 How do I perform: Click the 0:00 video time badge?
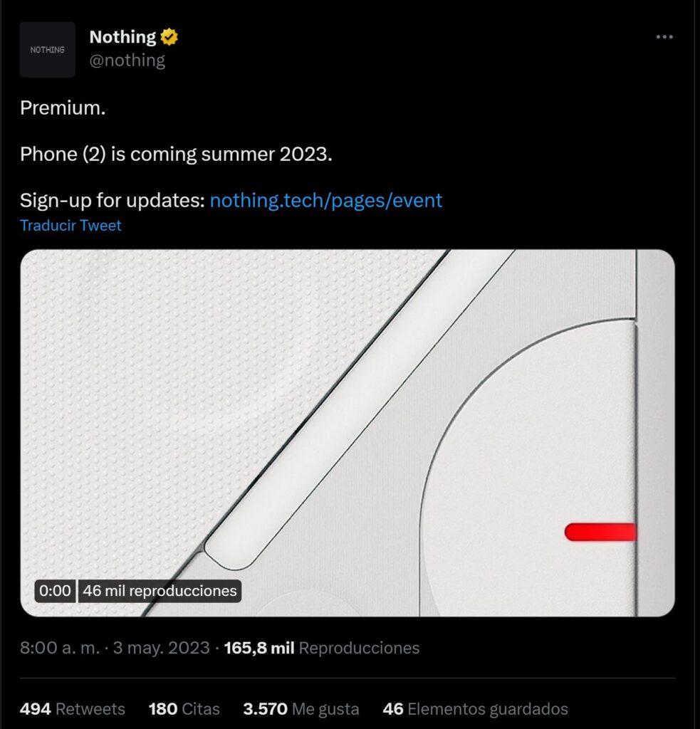point(55,591)
